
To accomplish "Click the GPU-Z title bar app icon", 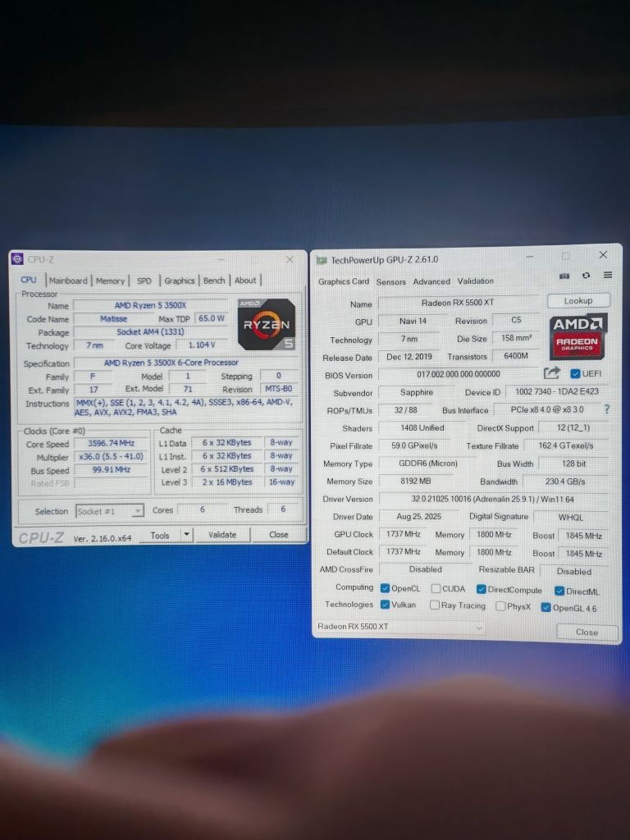I will click(x=322, y=260).
